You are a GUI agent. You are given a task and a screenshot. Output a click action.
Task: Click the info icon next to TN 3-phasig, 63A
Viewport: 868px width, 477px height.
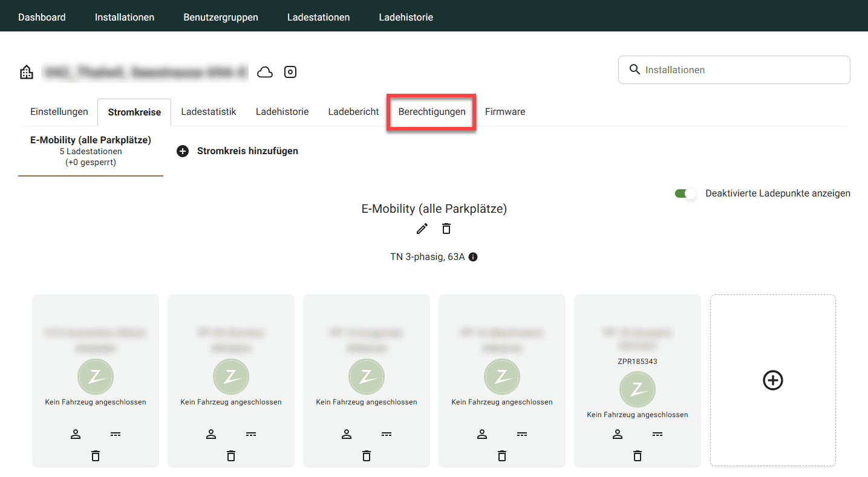(x=473, y=257)
